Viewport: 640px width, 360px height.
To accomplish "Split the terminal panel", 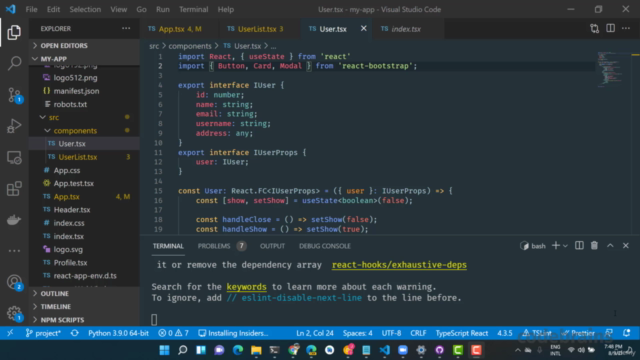I will point(579,246).
